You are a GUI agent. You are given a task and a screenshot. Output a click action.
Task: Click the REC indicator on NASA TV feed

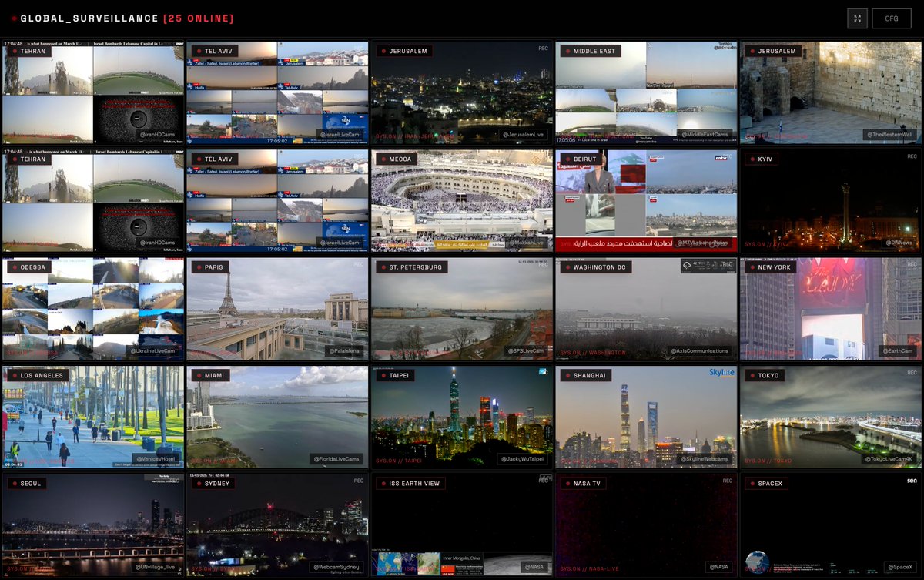pos(728,480)
